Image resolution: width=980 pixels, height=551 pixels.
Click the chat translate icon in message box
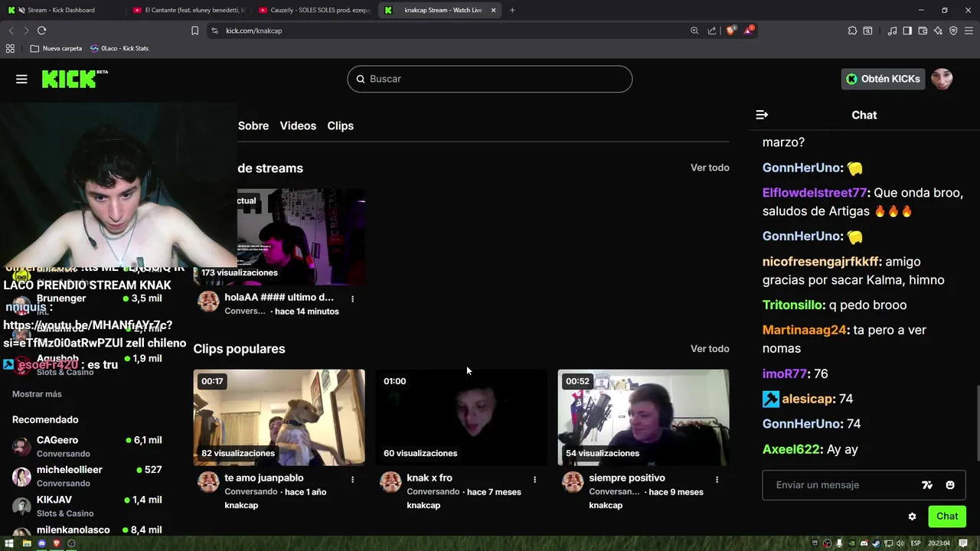pyautogui.click(x=927, y=484)
